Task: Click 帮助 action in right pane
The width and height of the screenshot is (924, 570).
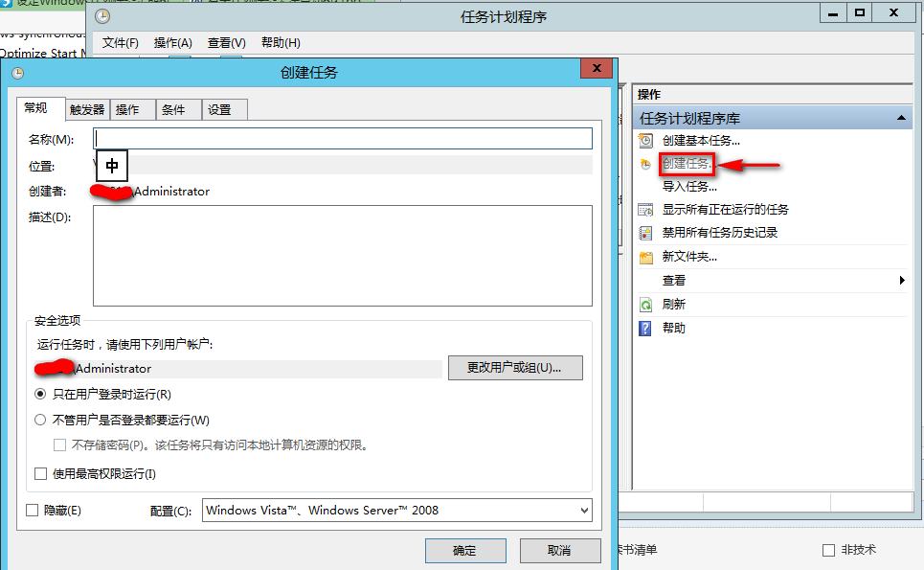Action: [673, 328]
